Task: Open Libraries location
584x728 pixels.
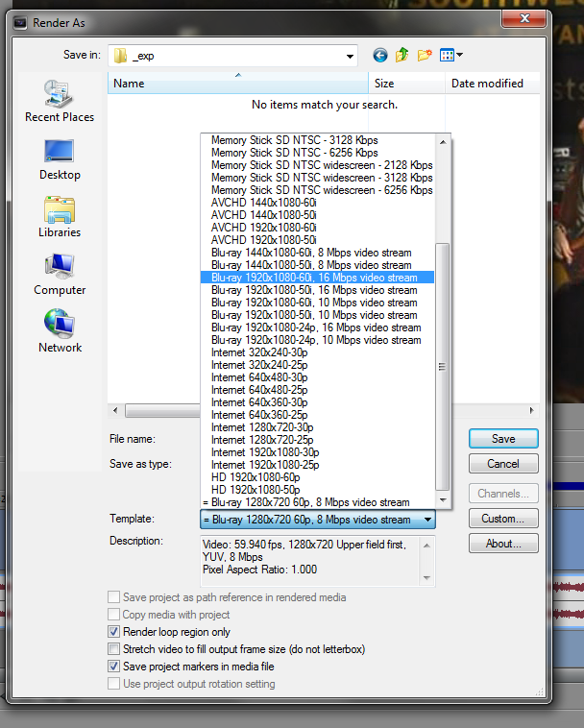Action: (60, 217)
